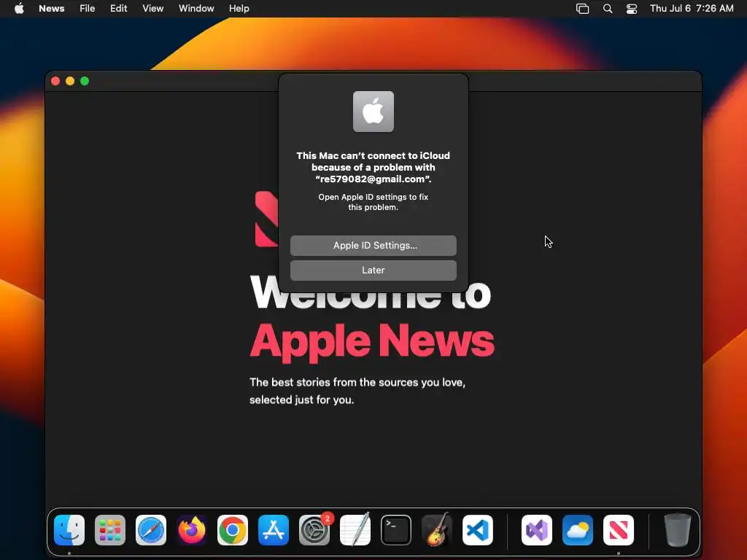
Task: Launch Firefox from the Dock
Action: tap(192, 530)
